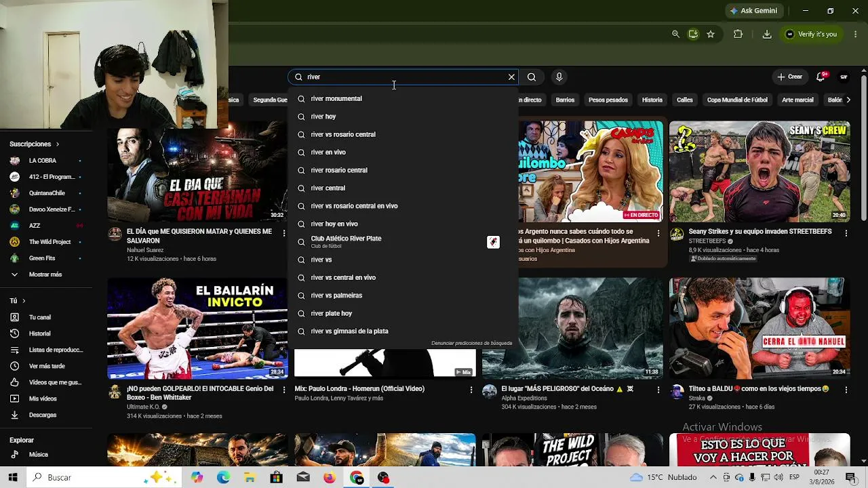Viewport: 868px width, 488px height.
Task: Pick the "river plate hoy" suggestion
Action: pyautogui.click(x=403, y=314)
